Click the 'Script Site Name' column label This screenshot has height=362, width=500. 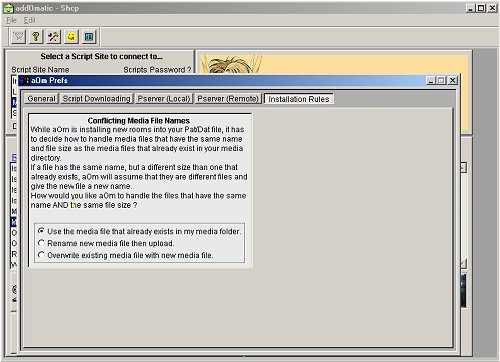pyautogui.click(x=40, y=70)
